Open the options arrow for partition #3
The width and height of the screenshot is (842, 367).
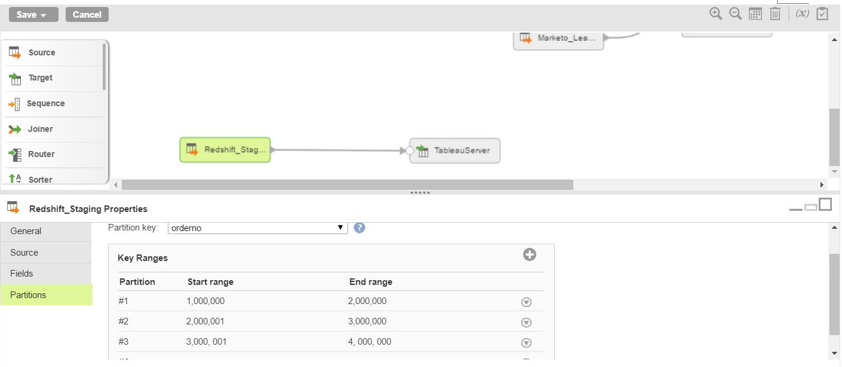point(526,343)
